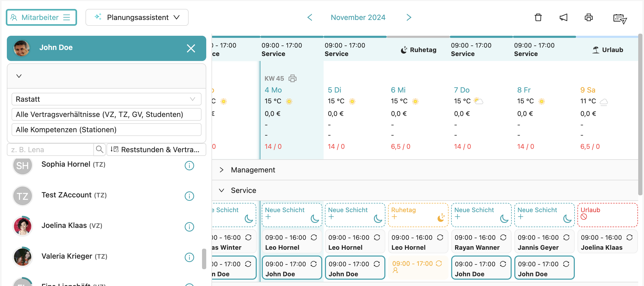Click the employee search input field

point(51,150)
